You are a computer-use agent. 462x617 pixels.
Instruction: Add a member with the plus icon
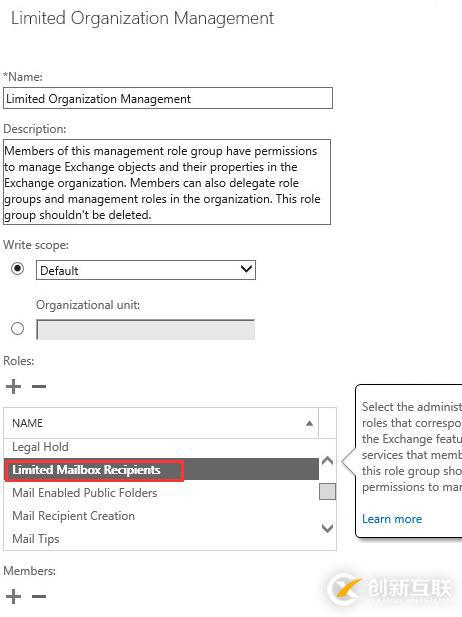tap(13, 596)
